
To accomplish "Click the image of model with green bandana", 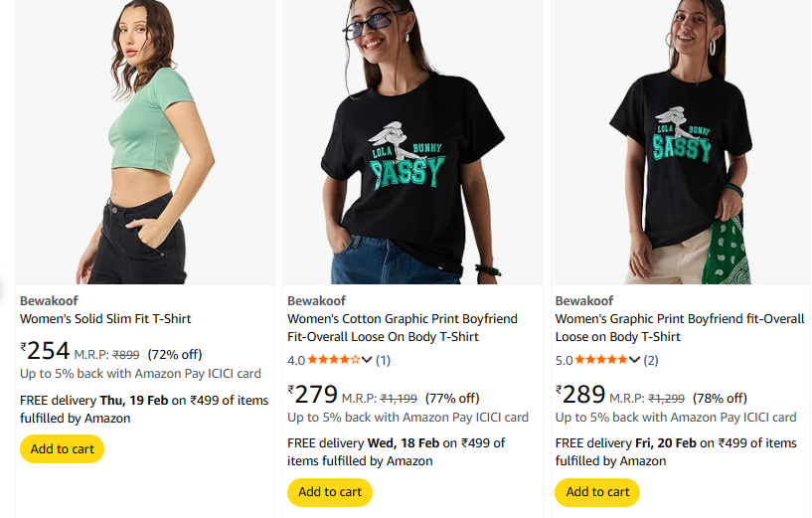I will 681,142.
